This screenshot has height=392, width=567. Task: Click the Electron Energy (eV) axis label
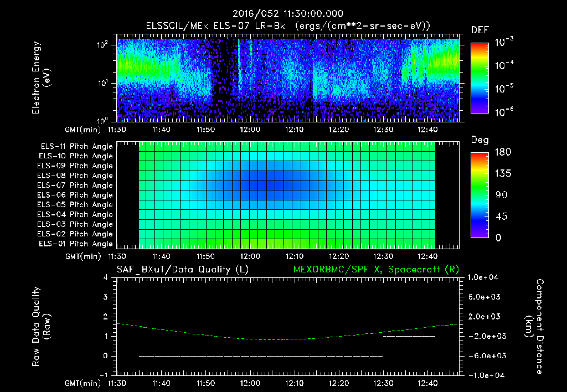click(x=41, y=78)
